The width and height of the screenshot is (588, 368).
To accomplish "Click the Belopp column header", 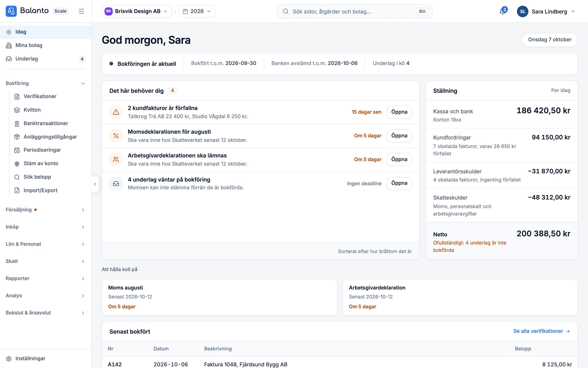I will coord(523,349).
